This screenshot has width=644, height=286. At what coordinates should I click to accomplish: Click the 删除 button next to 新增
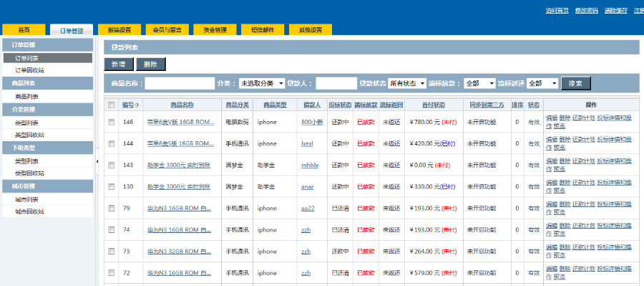pos(151,65)
